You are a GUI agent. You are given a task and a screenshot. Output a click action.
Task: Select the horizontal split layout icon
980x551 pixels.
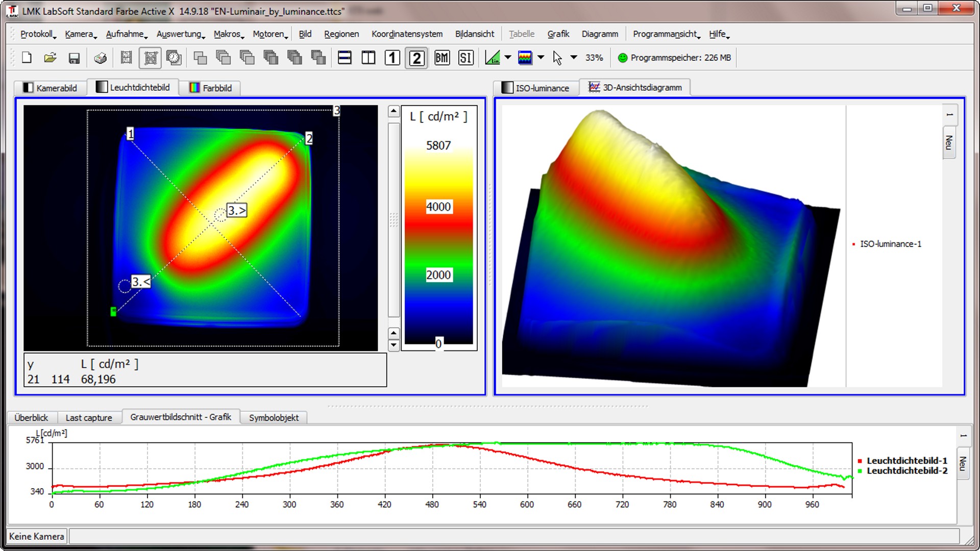click(345, 58)
